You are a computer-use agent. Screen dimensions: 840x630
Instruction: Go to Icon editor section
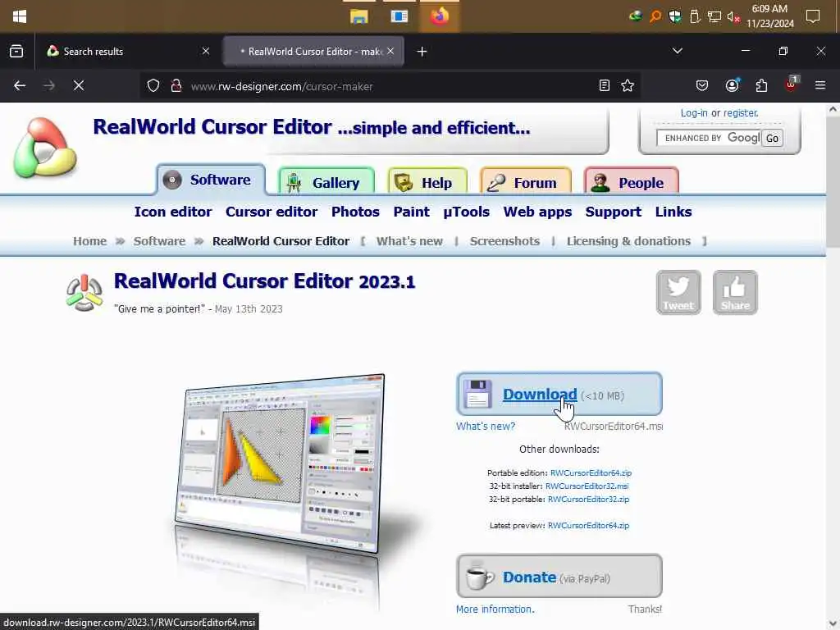click(173, 212)
